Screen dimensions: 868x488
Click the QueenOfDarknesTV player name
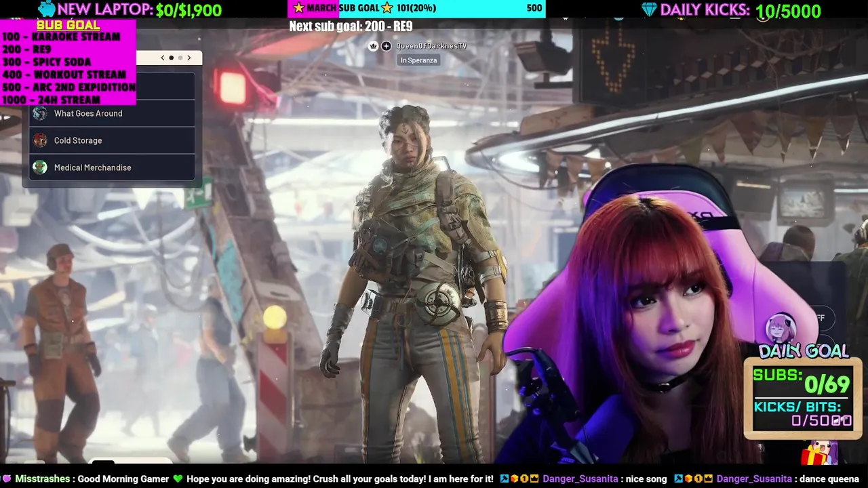pyautogui.click(x=431, y=45)
